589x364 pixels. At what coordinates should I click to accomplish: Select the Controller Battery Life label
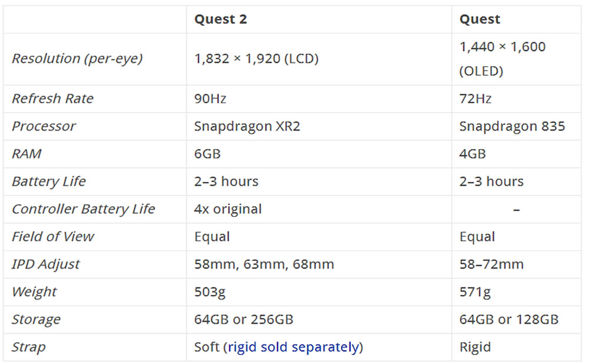coord(83,209)
